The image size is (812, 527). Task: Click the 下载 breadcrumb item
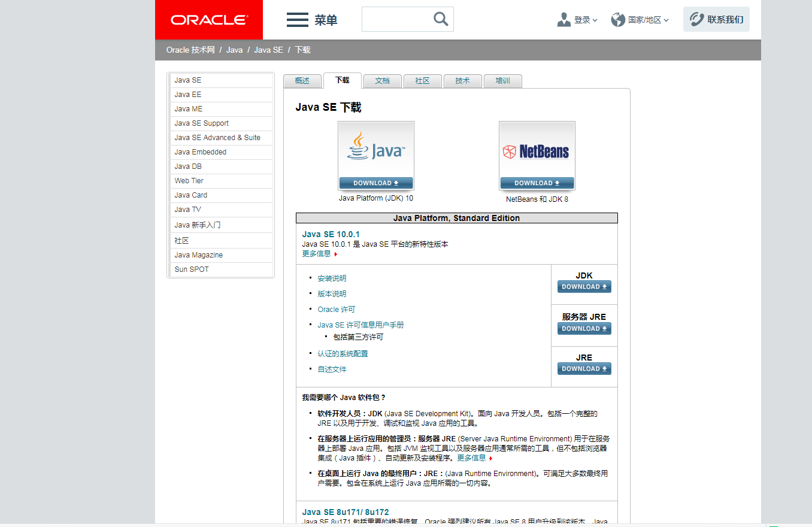click(x=302, y=50)
